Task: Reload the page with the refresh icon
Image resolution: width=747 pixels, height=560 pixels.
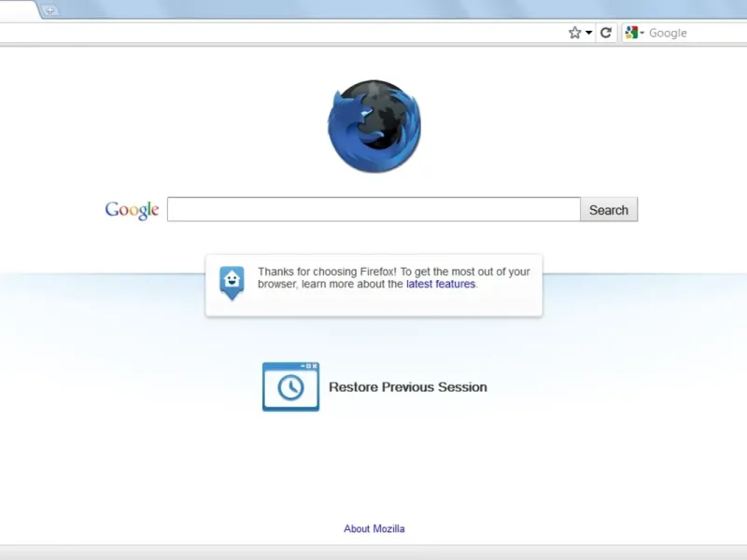Action: point(606,33)
